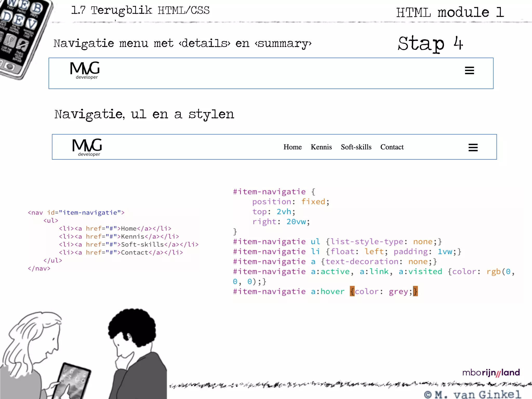Open the Kennis navigation link

click(321, 147)
